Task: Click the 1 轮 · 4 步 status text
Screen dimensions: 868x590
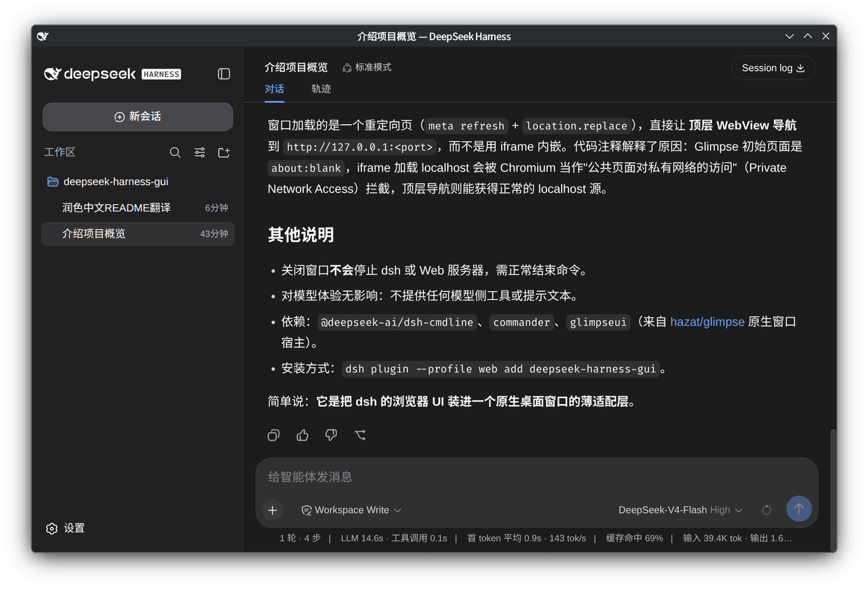Action: 300,538
